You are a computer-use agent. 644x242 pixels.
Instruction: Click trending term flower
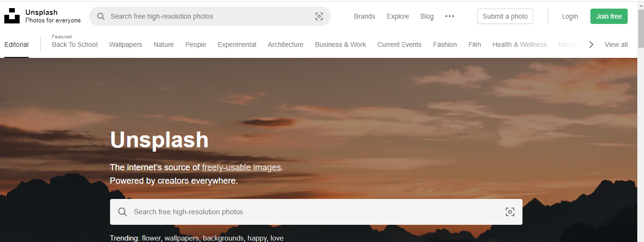coord(151,238)
